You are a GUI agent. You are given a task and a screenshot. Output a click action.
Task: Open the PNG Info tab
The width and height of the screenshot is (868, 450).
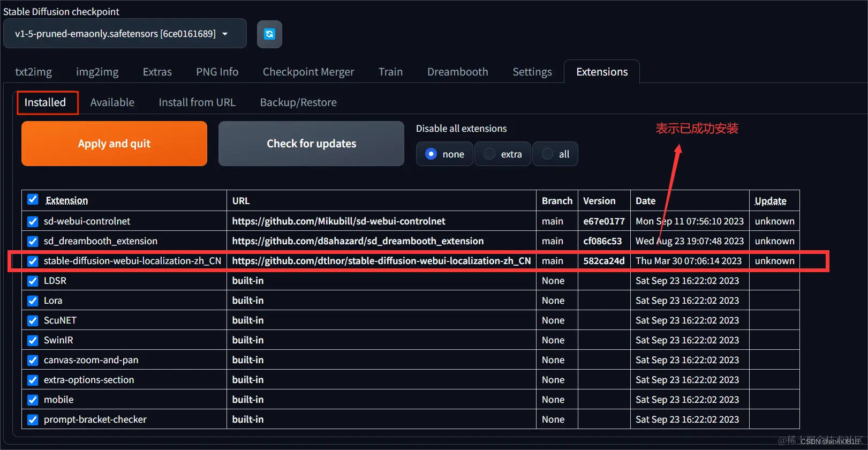[217, 72]
